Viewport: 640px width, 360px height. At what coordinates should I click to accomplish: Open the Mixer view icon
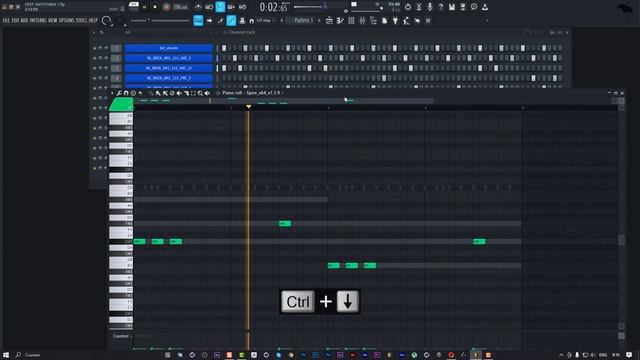click(362, 21)
